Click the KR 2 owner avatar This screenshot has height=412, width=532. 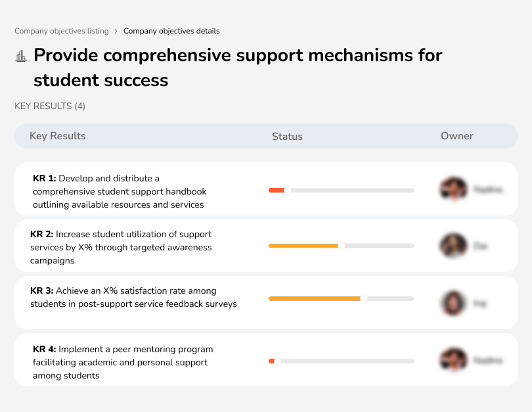pos(454,246)
